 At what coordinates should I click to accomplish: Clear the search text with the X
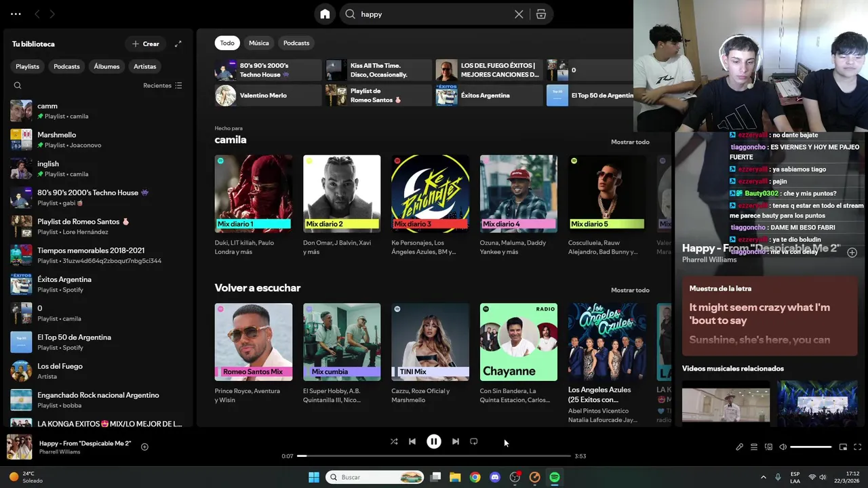click(519, 14)
